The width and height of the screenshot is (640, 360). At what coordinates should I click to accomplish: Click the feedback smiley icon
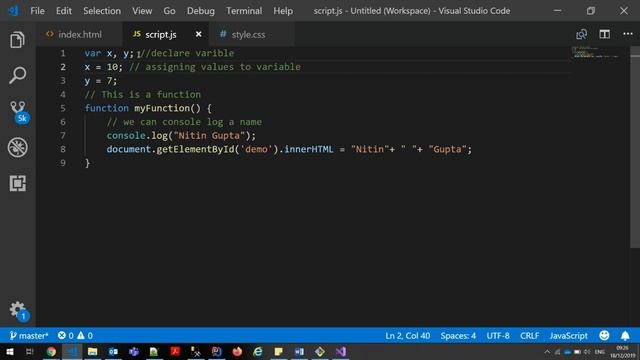(x=604, y=336)
